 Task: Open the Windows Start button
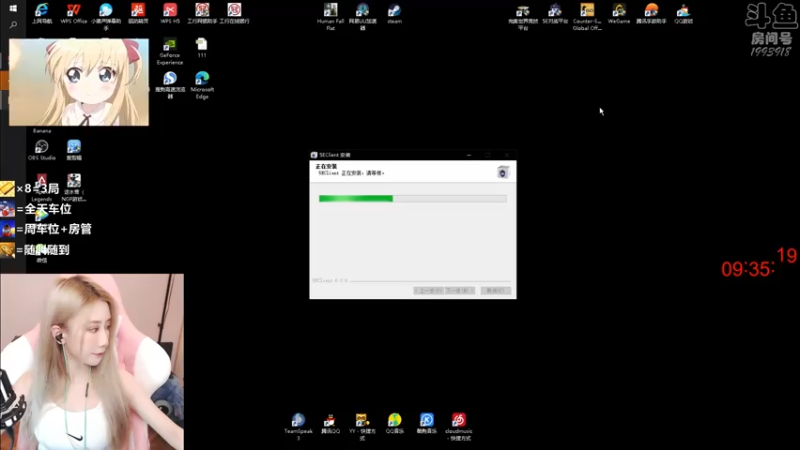(x=13, y=8)
